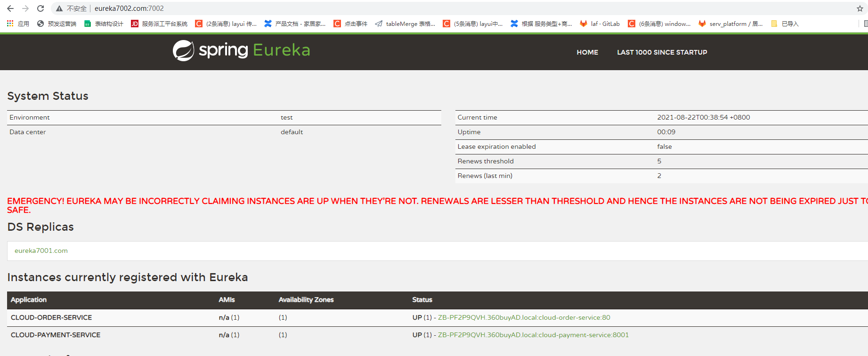Open the cloud-payment-service:8001 instance link
Viewport: 868px width, 356px height.
533,335
